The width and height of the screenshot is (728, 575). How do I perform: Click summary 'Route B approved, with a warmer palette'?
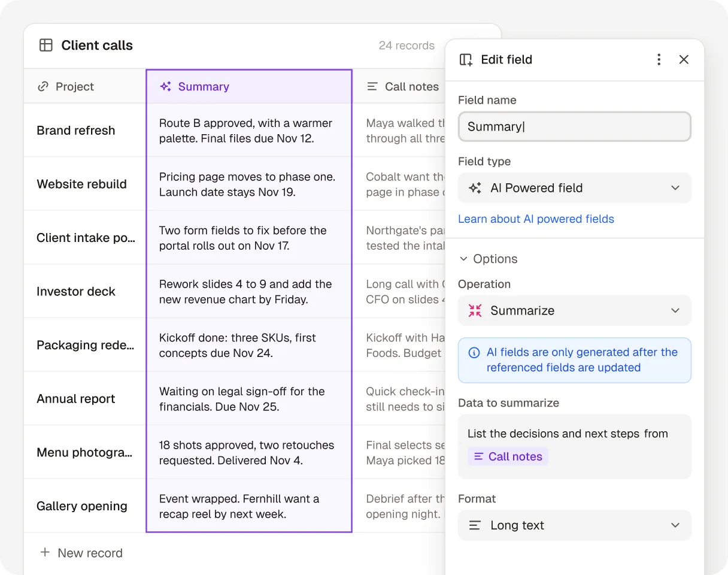pos(249,131)
